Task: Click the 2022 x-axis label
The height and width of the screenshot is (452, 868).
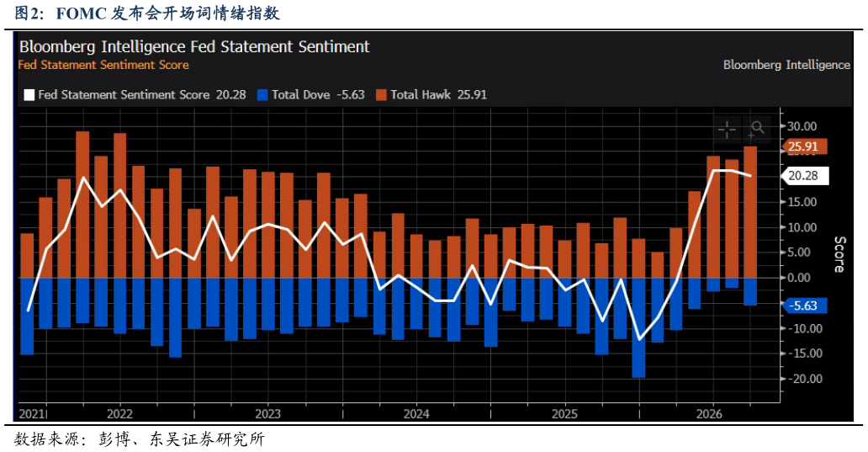Action: click(119, 414)
